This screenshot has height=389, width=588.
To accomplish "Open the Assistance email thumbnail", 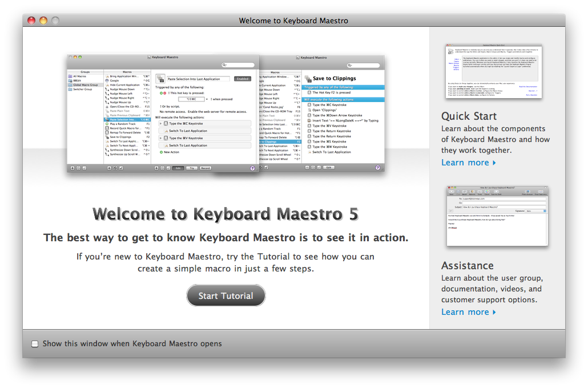I will point(497,216).
